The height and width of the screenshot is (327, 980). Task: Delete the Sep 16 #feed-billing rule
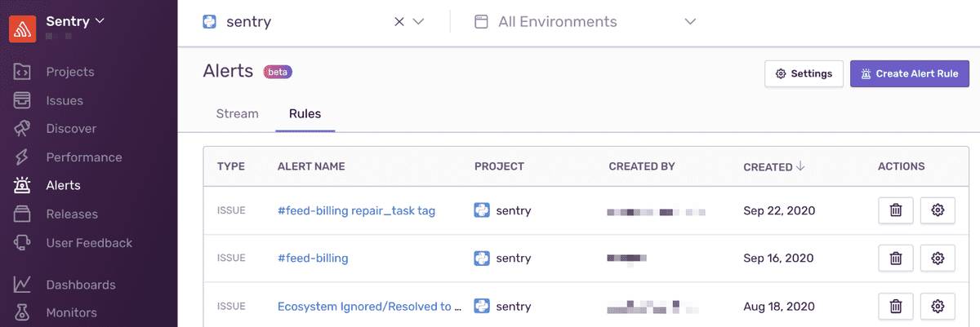(896, 259)
